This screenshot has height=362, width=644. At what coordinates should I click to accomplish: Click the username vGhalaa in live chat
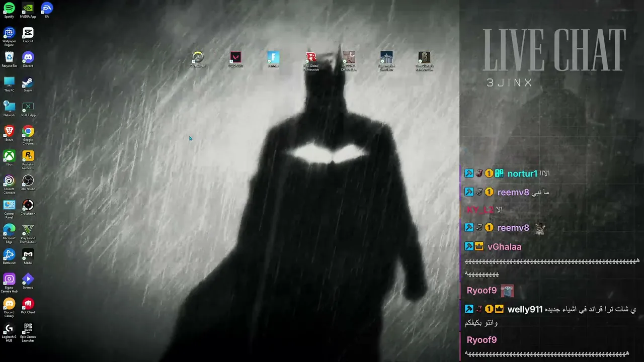(x=504, y=247)
